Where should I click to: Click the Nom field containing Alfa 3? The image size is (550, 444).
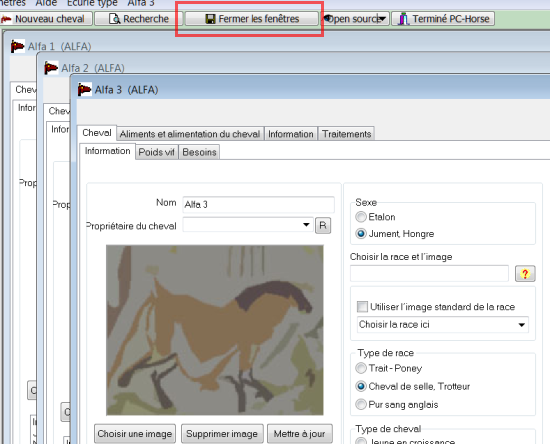[x=259, y=204]
